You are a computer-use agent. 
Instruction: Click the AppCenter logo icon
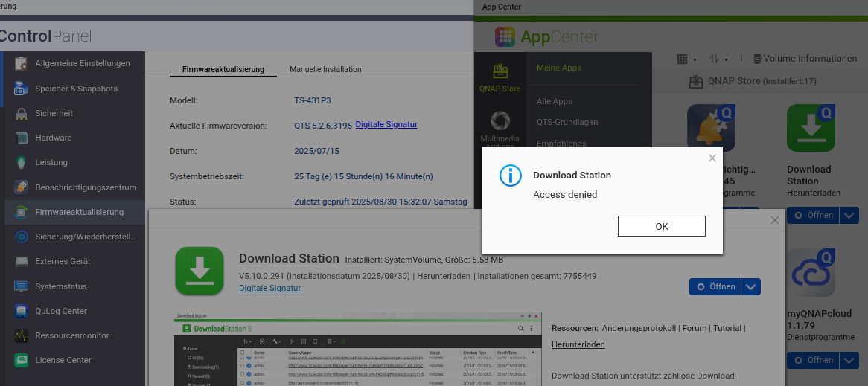coord(504,37)
